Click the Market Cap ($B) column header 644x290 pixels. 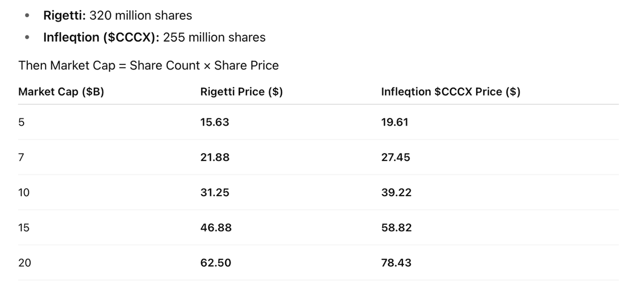[x=61, y=92]
